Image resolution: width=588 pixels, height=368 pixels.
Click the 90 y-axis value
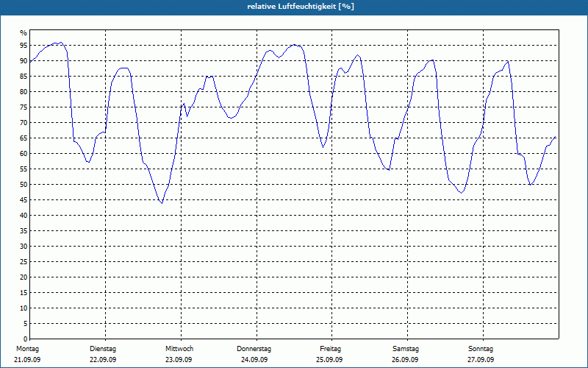coord(24,61)
